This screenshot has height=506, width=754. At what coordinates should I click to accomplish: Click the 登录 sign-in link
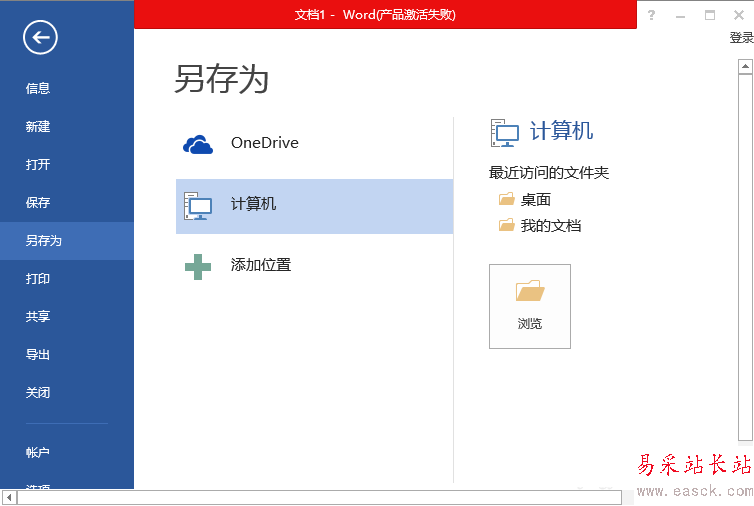(x=741, y=38)
